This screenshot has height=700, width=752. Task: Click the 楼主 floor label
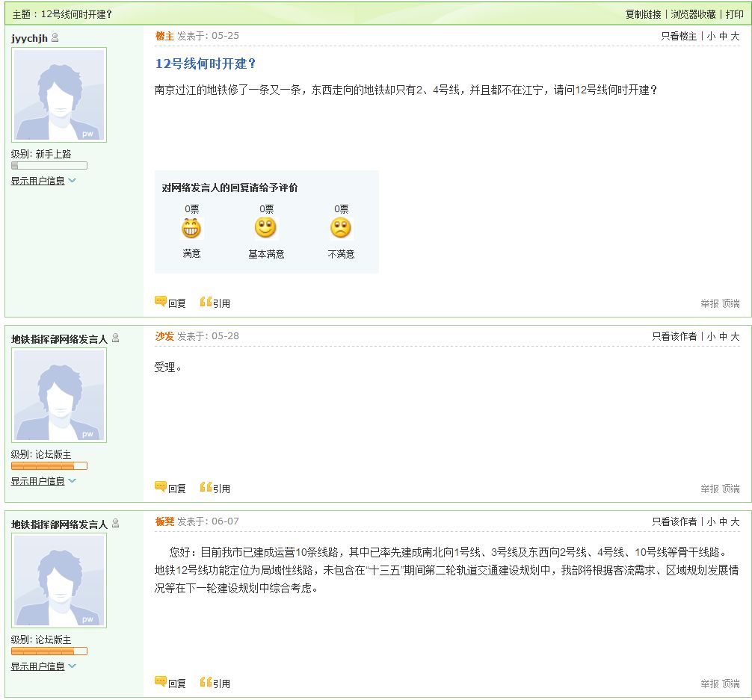pyautogui.click(x=164, y=36)
